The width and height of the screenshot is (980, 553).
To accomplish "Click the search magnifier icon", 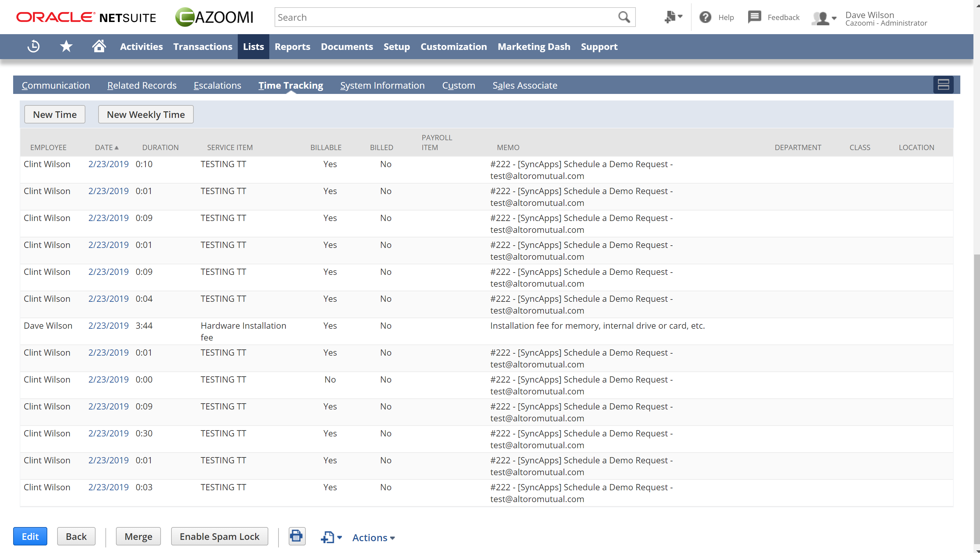I will 624,17.
